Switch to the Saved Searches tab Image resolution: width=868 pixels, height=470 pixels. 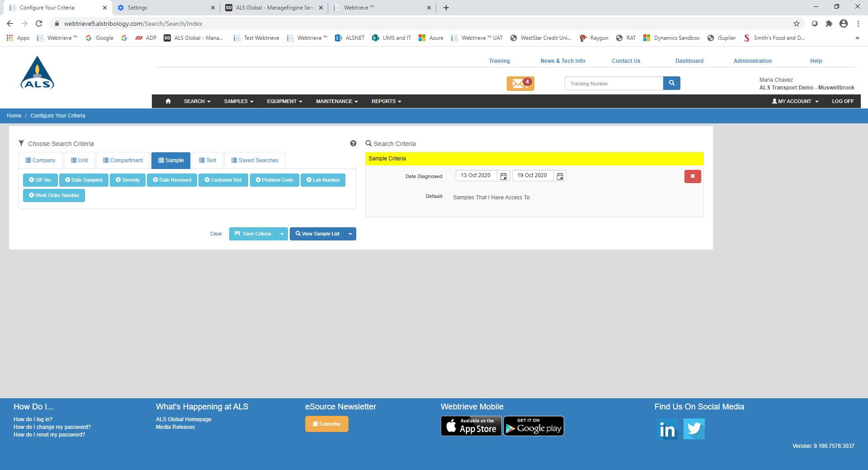pyautogui.click(x=255, y=160)
